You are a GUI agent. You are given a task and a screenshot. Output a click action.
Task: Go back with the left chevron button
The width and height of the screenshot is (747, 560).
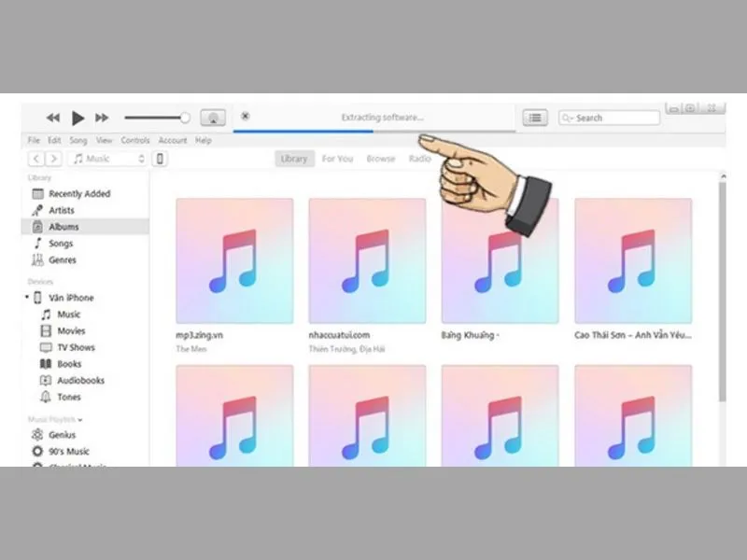tap(36, 159)
